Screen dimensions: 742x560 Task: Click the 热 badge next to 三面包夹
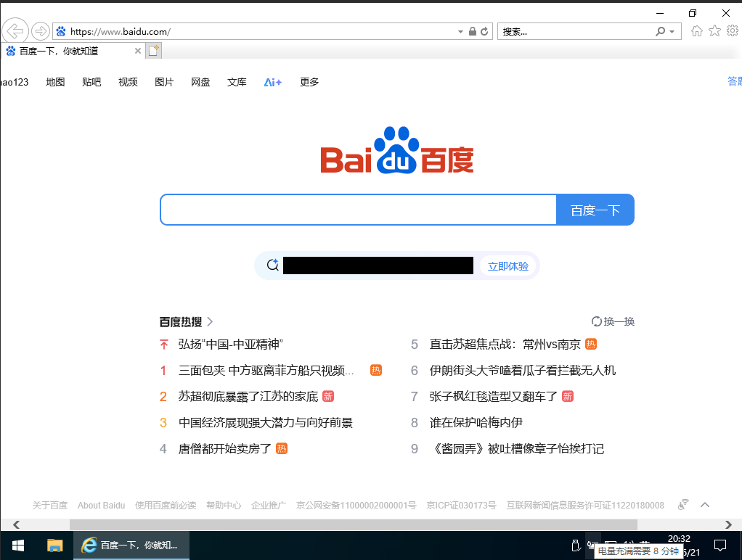pyautogui.click(x=376, y=371)
